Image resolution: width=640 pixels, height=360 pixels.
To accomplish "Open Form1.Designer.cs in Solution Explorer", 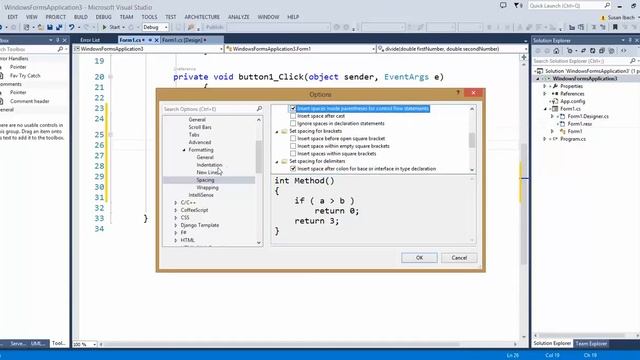I will 588,116.
